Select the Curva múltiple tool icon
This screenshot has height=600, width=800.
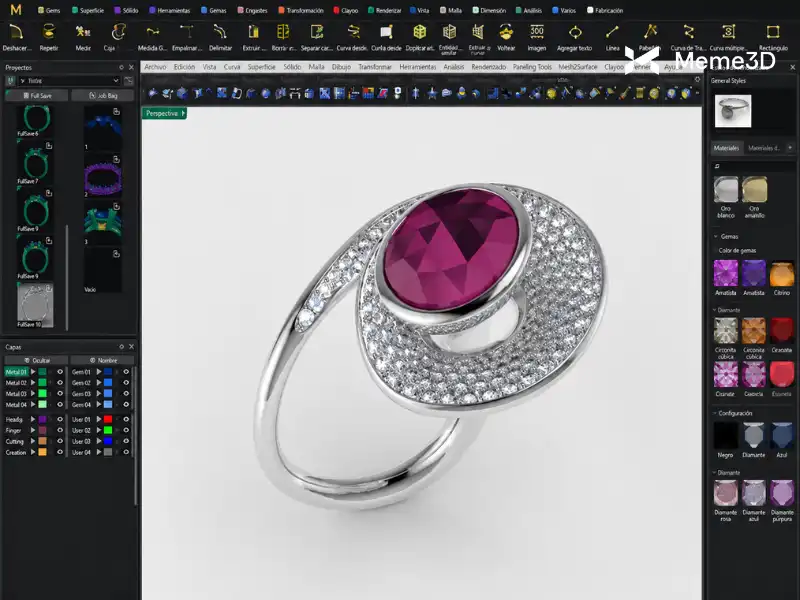729,32
